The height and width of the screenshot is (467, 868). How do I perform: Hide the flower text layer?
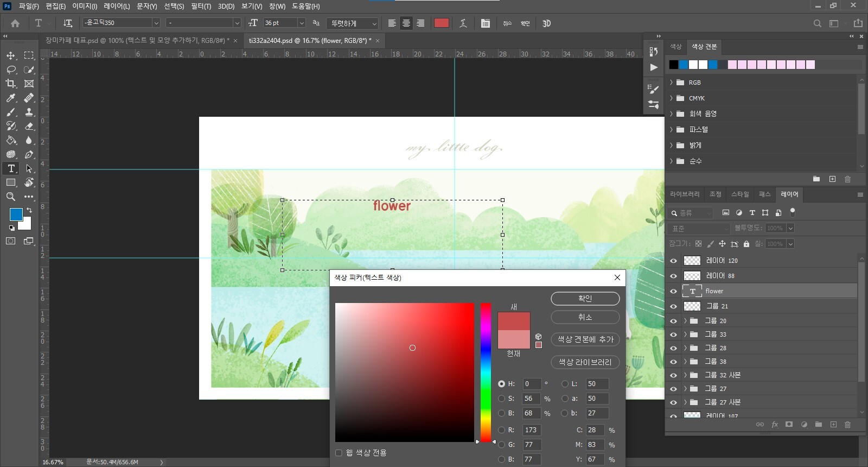[673, 291]
